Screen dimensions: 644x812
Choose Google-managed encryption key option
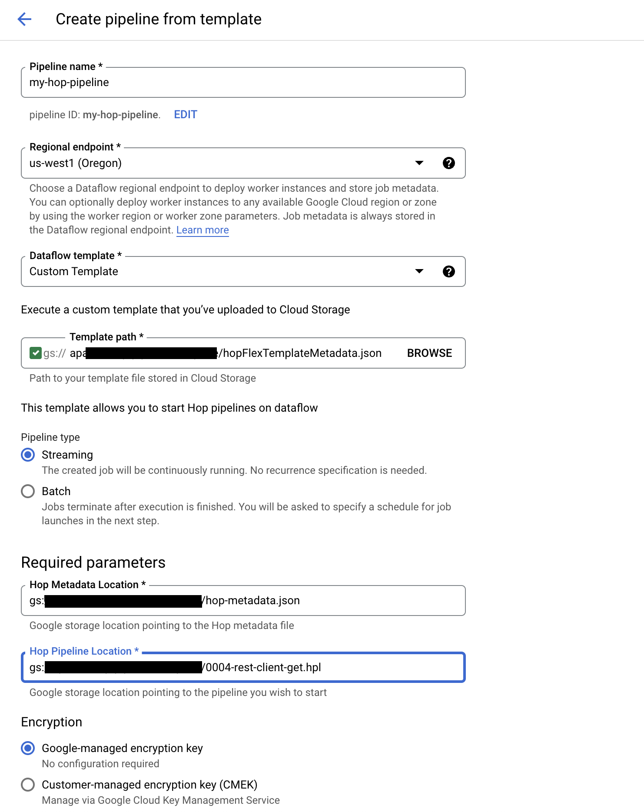28,749
